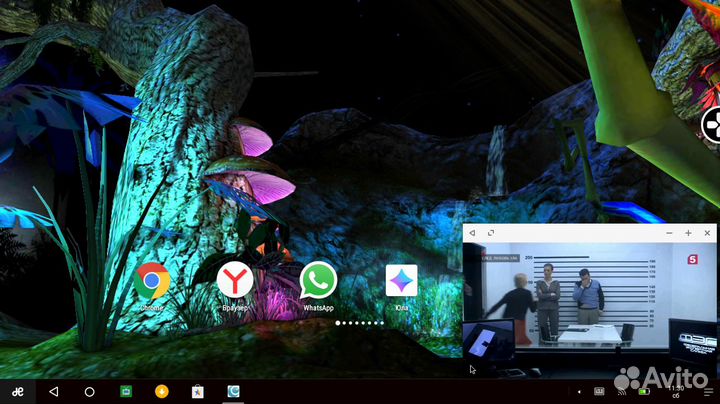The image size is (720, 404).
Task: Go back in the video window
Action: point(472,233)
